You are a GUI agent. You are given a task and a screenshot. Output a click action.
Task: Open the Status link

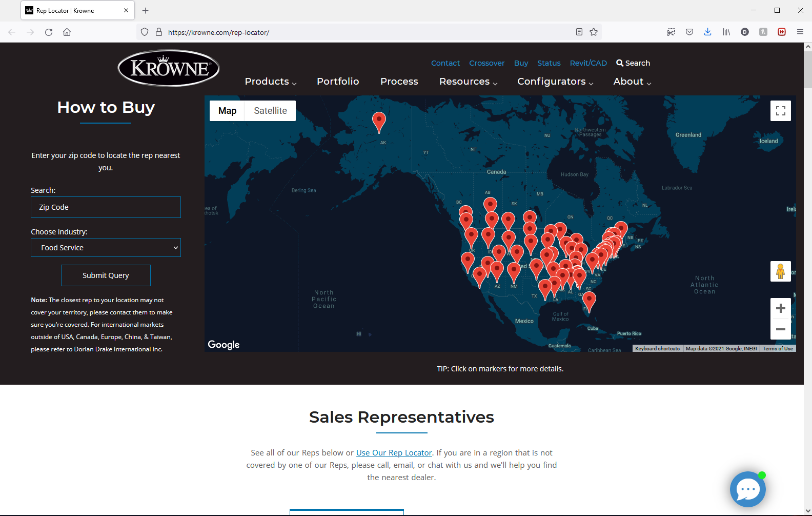click(x=549, y=63)
